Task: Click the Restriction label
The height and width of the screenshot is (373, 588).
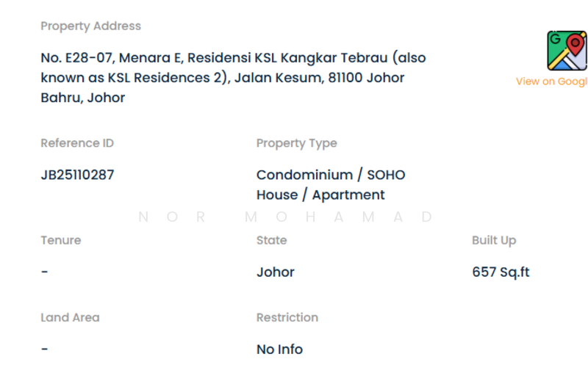Action: click(287, 317)
